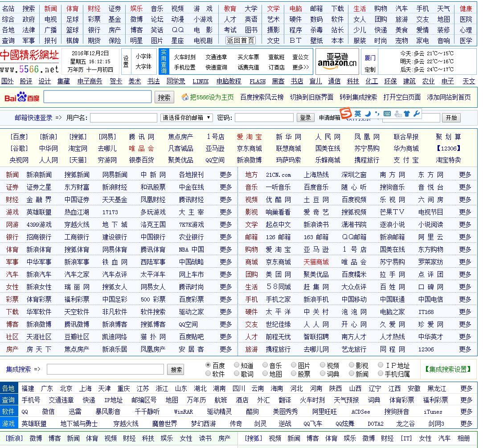
Task: Click the 厦门 city weather link
Action: point(370,58)
